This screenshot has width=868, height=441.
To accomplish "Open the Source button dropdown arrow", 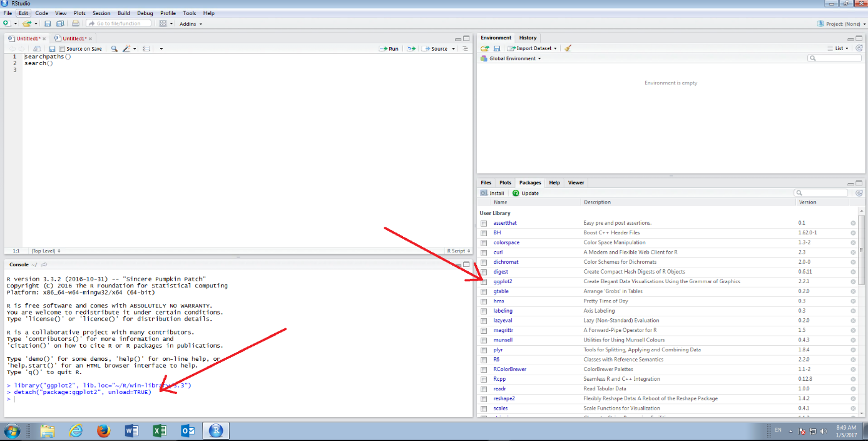I will pos(454,49).
